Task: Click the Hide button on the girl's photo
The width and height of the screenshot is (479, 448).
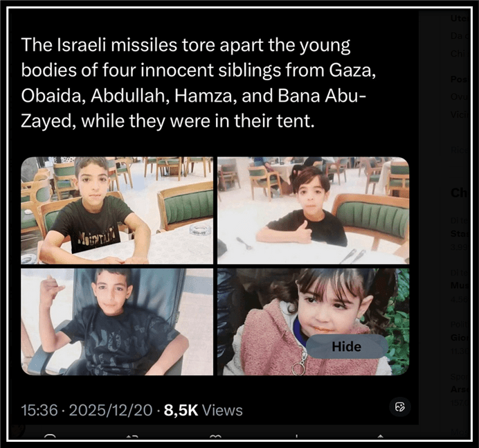Action: (x=347, y=346)
